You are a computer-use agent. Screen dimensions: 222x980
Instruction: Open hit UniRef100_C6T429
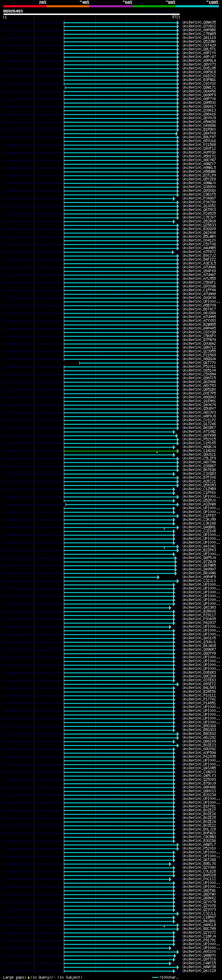(199, 45)
